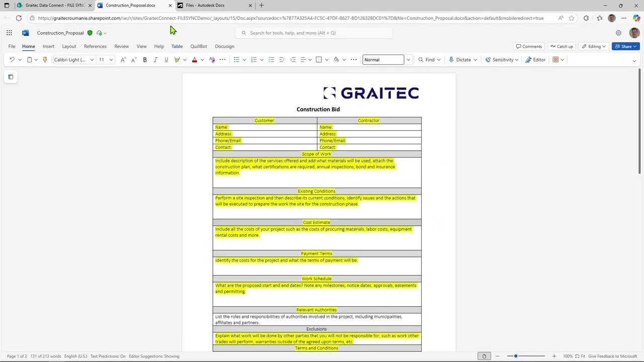Open the Table tab
The image size is (644, 362).
point(177,46)
